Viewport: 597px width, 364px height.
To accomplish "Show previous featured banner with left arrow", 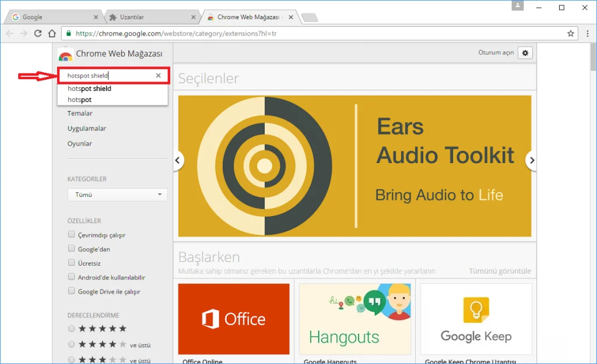I will [178, 161].
